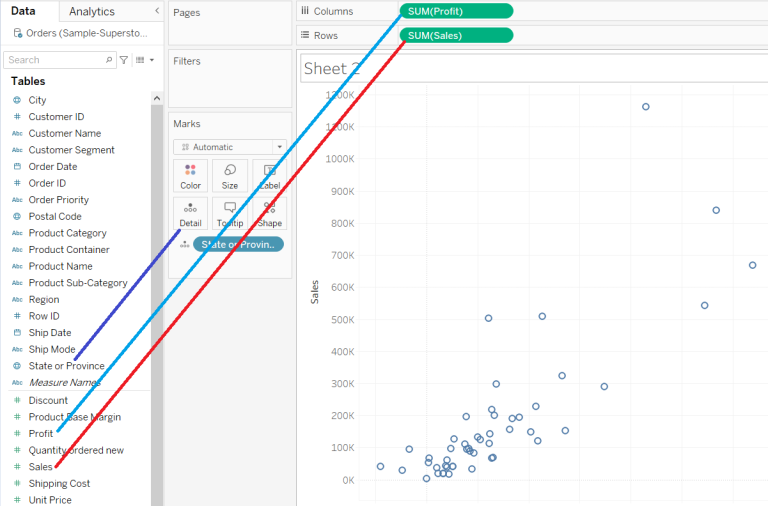The image size is (768, 506).
Task: Select the Row ID field
Action: pyautogui.click(x=44, y=316)
